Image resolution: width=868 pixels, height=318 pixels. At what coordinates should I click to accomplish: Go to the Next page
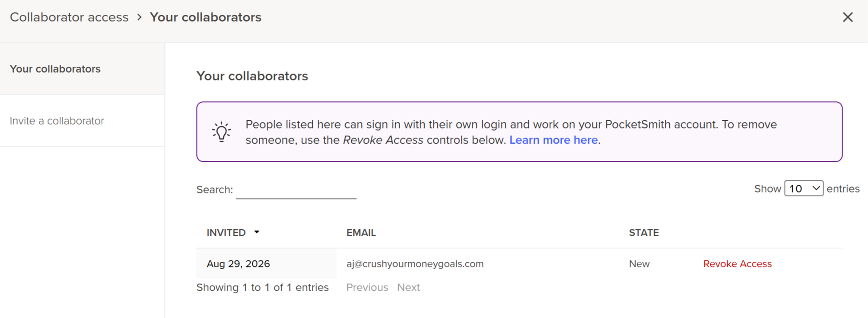point(408,287)
